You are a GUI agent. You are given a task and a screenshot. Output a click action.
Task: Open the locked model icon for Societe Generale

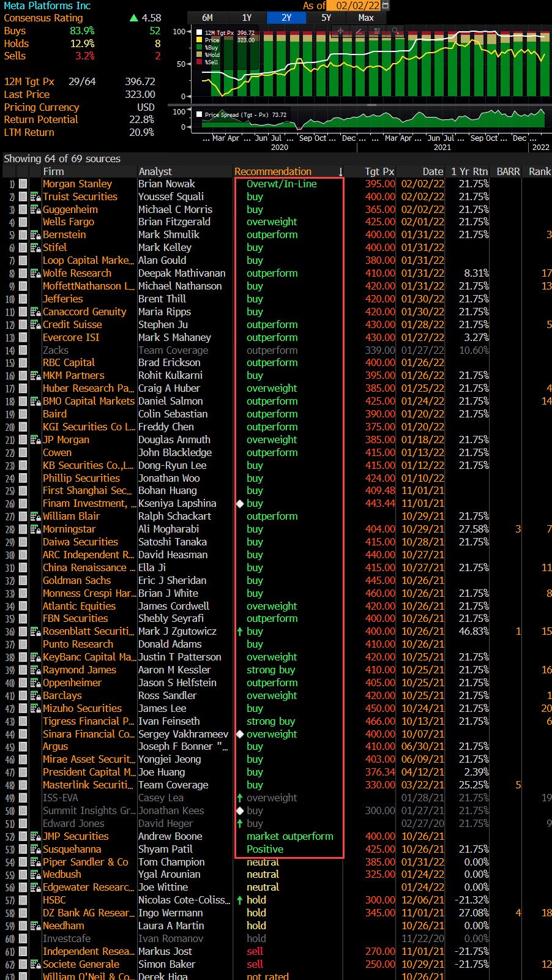pyautogui.click(x=35, y=965)
